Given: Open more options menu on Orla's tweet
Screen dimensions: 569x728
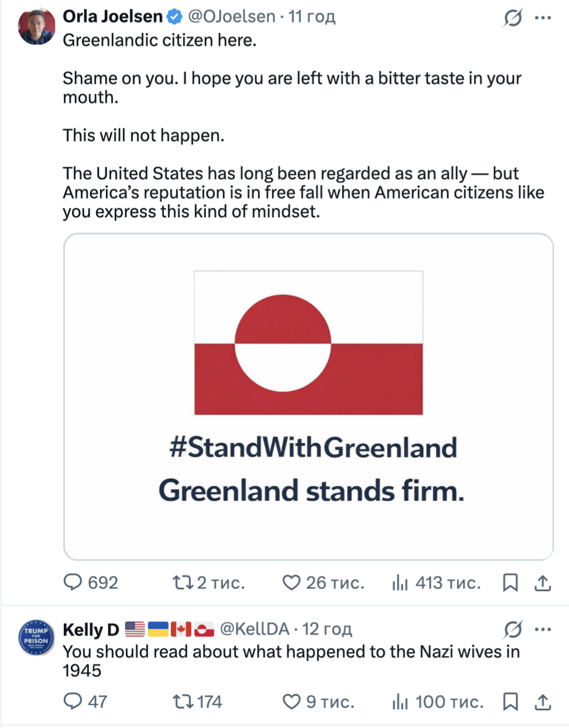Looking at the screenshot, I should (x=543, y=18).
